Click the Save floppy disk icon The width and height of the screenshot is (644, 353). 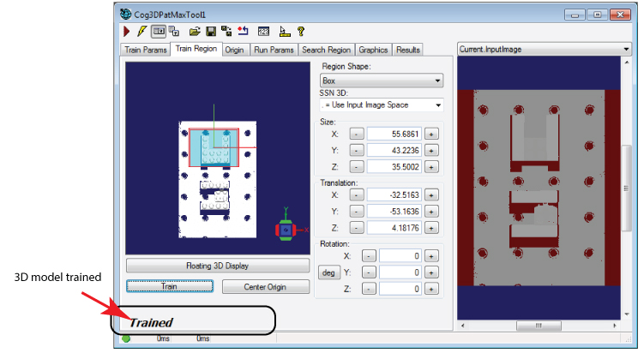[210, 32]
